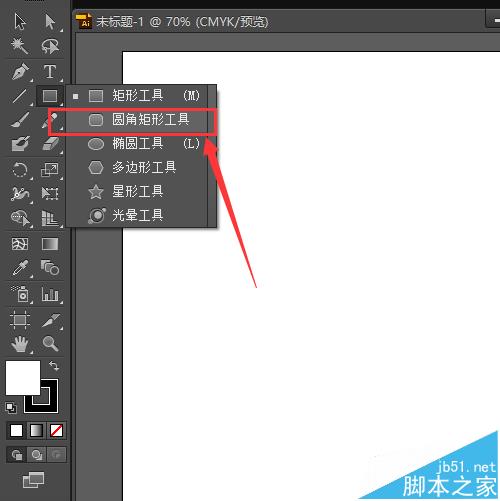Select the Gradient tool
500x501 pixels.
(x=50, y=244)
